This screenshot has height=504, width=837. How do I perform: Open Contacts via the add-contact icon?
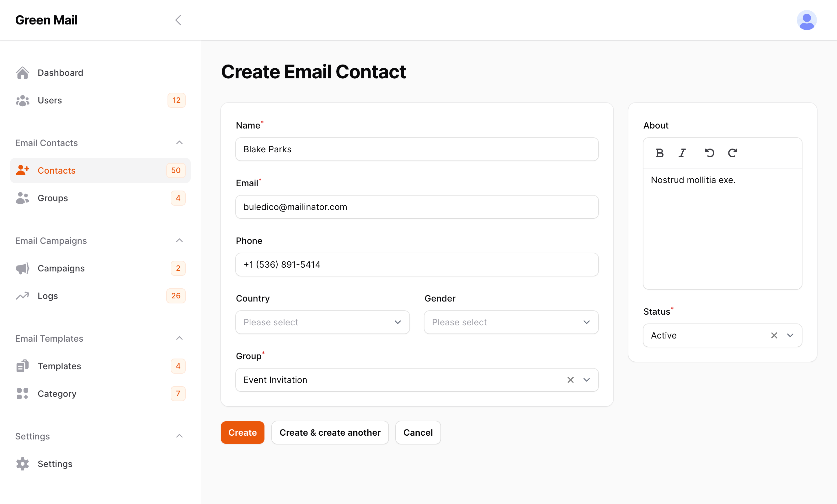[x=22, y=170]
